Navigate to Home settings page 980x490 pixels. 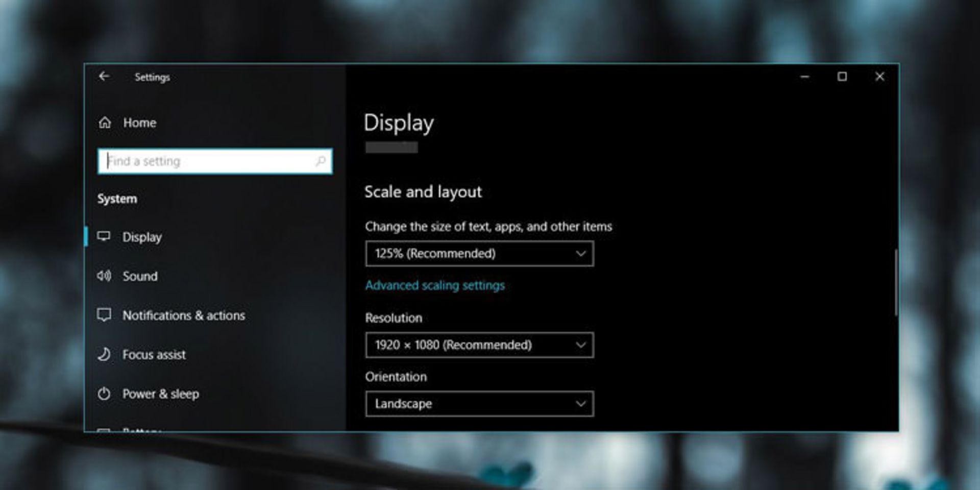coord(139,122)
